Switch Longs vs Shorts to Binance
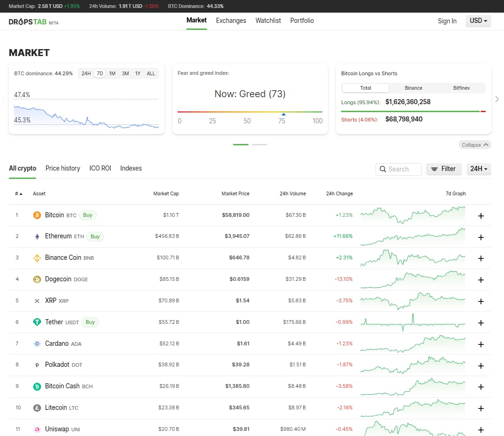This screenshot has height=436, width=504. (413, 88)
